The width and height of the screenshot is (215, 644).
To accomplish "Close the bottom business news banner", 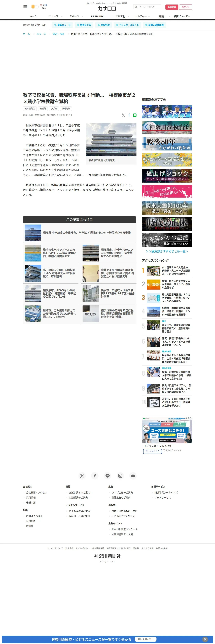I will tap(205, 639).
